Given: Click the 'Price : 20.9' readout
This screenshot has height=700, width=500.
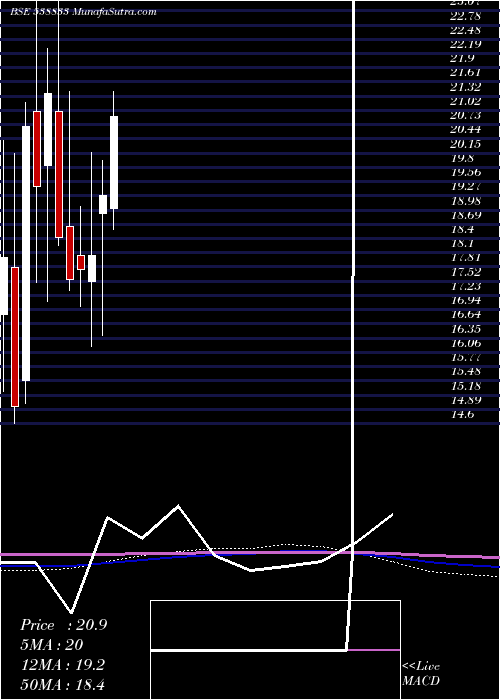Looking at the screenshot, I should tap(63, 625).
